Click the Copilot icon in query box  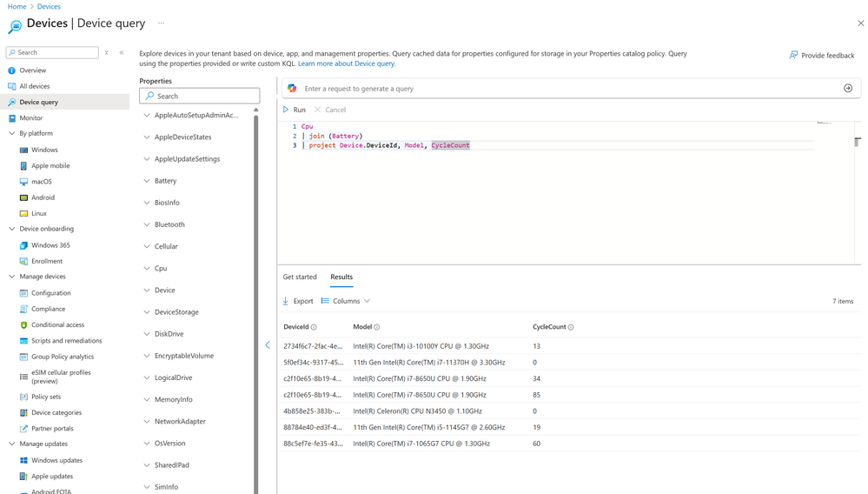click(292, 89)
